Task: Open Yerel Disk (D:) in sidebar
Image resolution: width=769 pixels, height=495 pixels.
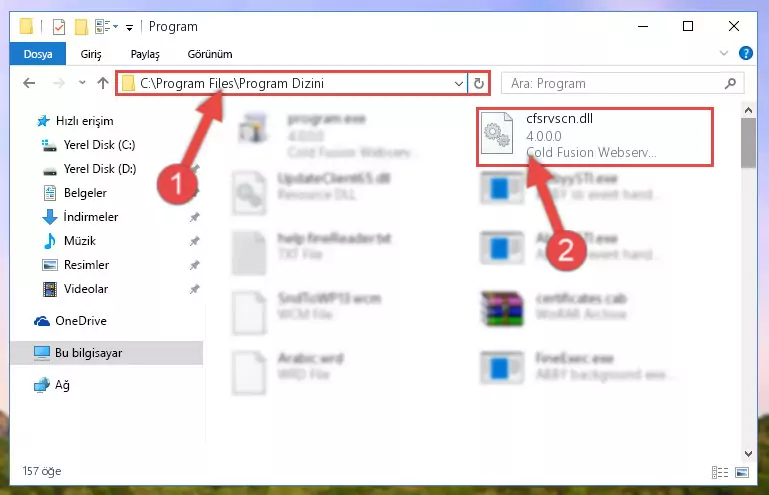Action: [x=100, y=169]
